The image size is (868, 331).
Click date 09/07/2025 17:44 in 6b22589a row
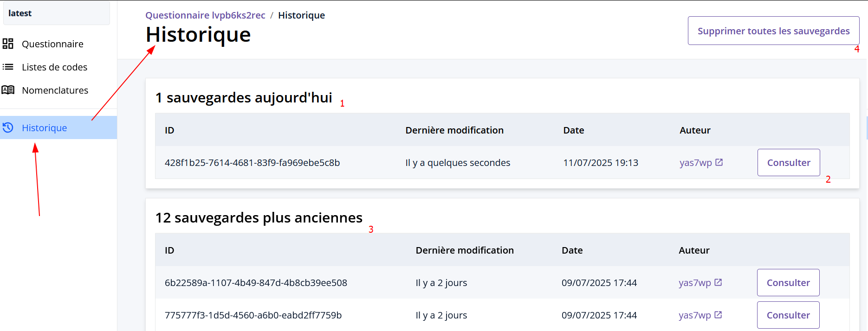tap(599, 283)
